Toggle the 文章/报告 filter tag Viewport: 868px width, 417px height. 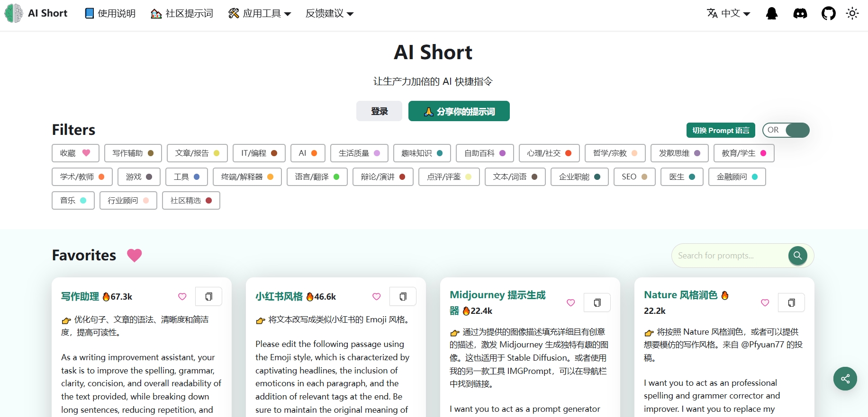(x=197, y=153)
